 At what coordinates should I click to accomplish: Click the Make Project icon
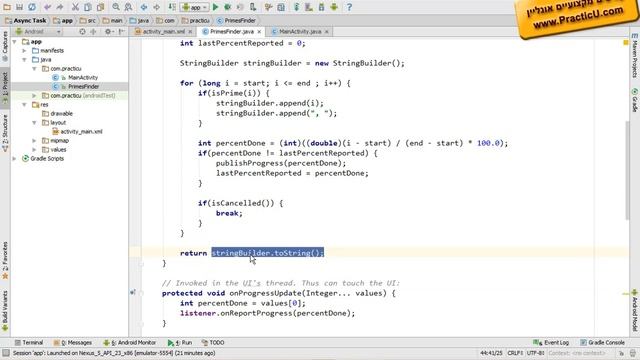click(172, 7)
